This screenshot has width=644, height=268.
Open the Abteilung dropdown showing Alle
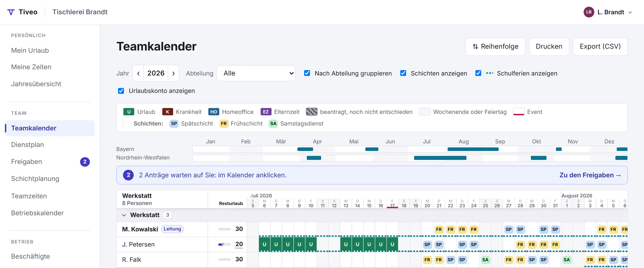(256, 73)
